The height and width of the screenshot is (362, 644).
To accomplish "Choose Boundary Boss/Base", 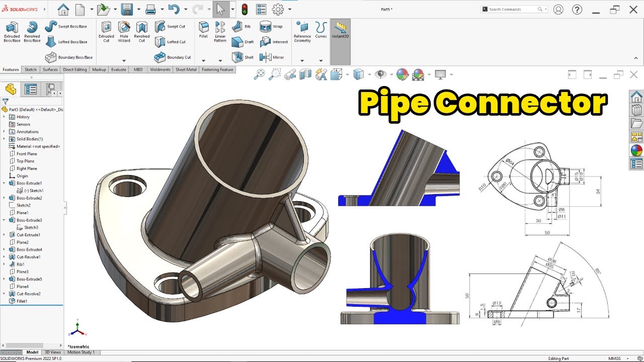I will [x=69, y=57].
